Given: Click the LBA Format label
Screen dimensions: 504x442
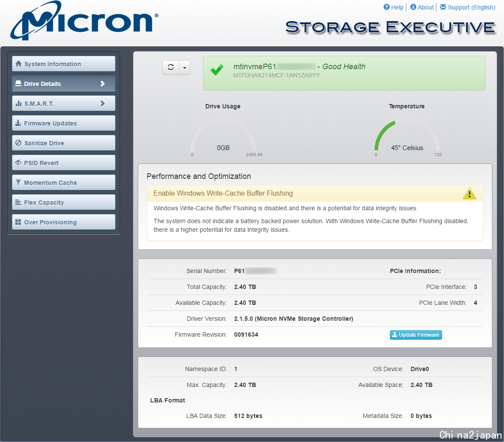Looking at the screenshot, I should 167,400.
